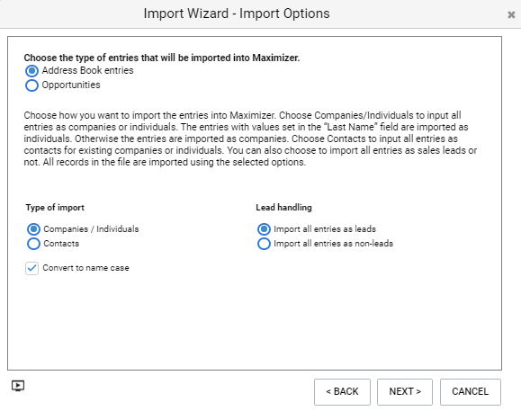Choose Import all entries as non-leads
The width and height of the screenshot is (521, 420).
tap(264, 244)
